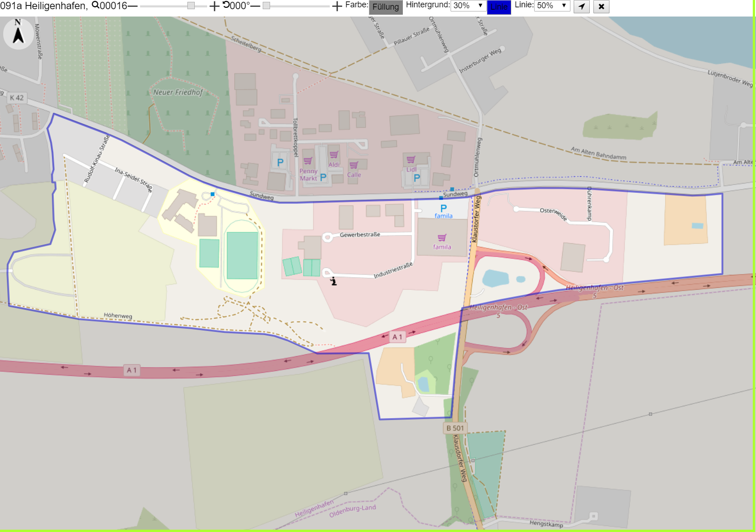This screenshot has width=756, height=532.
Task: Open the Hintergrund 30% dropdown
Action: click(x=468, y=6)
